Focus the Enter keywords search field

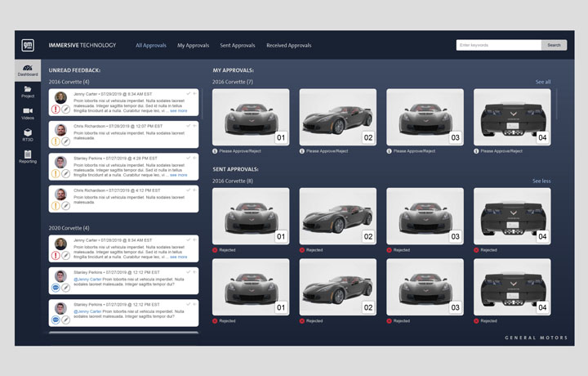[499, 45]
